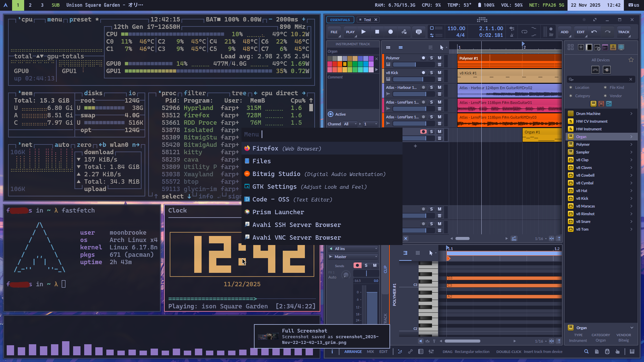This screenshot has width=644, height=362.
Task: Click the favorites star beside All Devices
Action: 631,60
